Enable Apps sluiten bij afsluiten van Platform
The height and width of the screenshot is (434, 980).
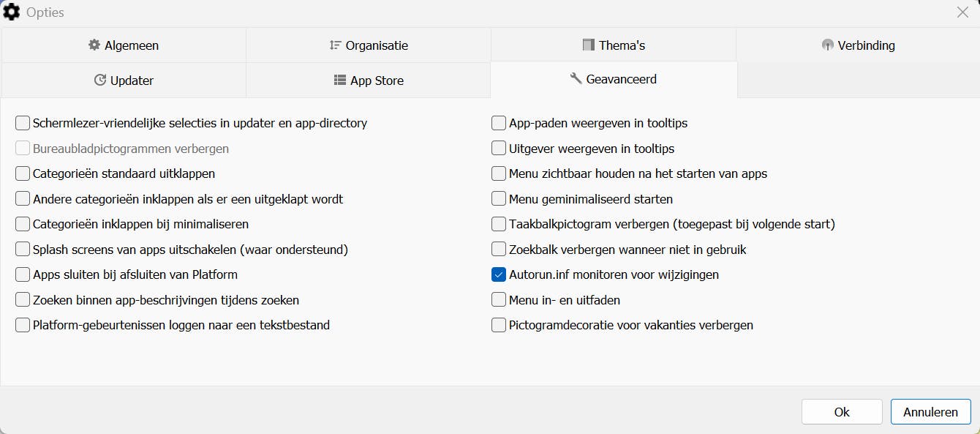tap(22, 274)
